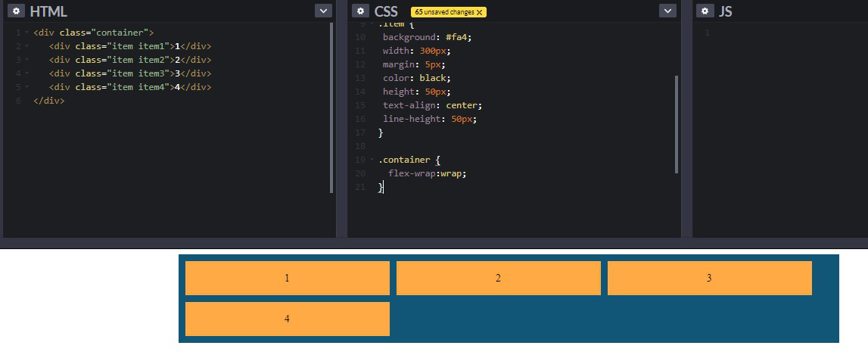Click the 'item item4' div line
The image size is (868, 358).
[130, 87]
